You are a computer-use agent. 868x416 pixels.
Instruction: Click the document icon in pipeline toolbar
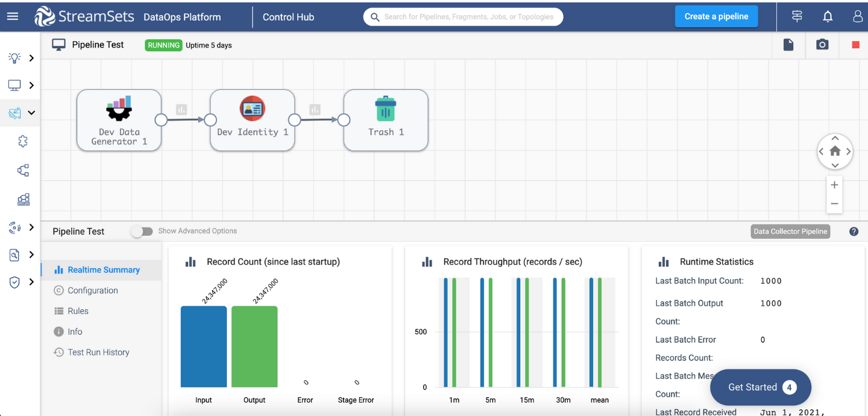click(788, 45)
